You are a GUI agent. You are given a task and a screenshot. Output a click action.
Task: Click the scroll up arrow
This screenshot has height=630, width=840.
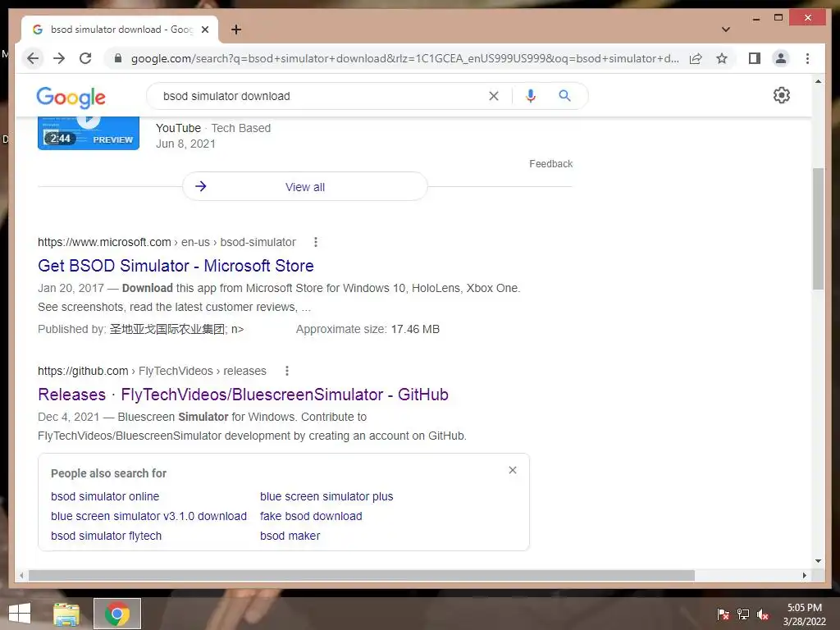818,81
